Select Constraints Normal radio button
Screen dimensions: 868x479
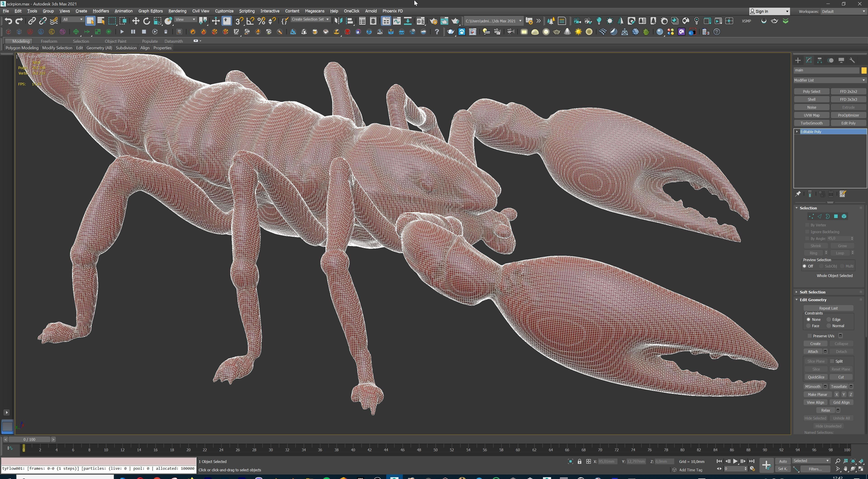coord(829,326)
